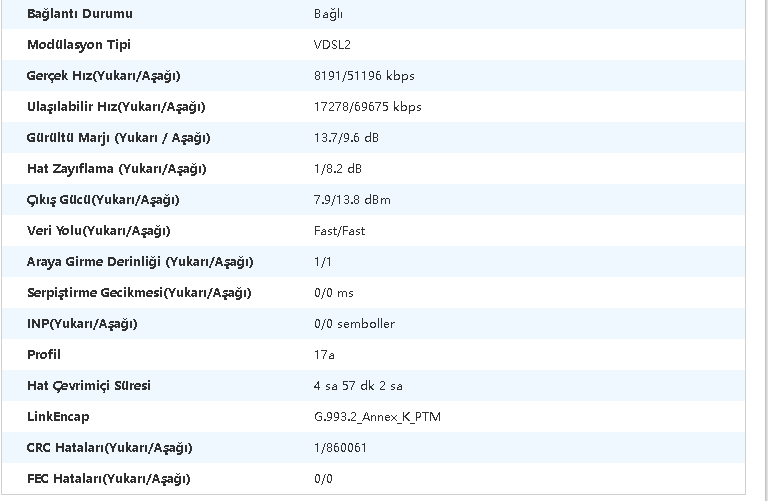Image resolution: width=768 pixels, height=501 pixels.
Task: Click the '4 sa 57 dk 2 sa' uptime value
Action: tap(359, 386)
